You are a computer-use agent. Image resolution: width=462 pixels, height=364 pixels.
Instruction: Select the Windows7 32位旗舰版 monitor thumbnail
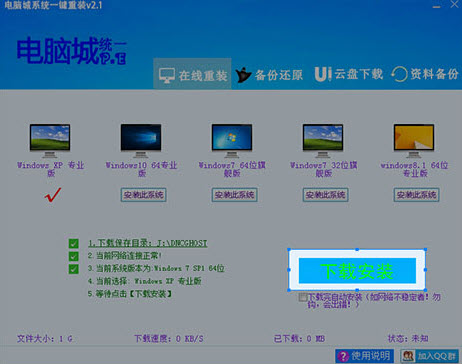pos(323,140)
